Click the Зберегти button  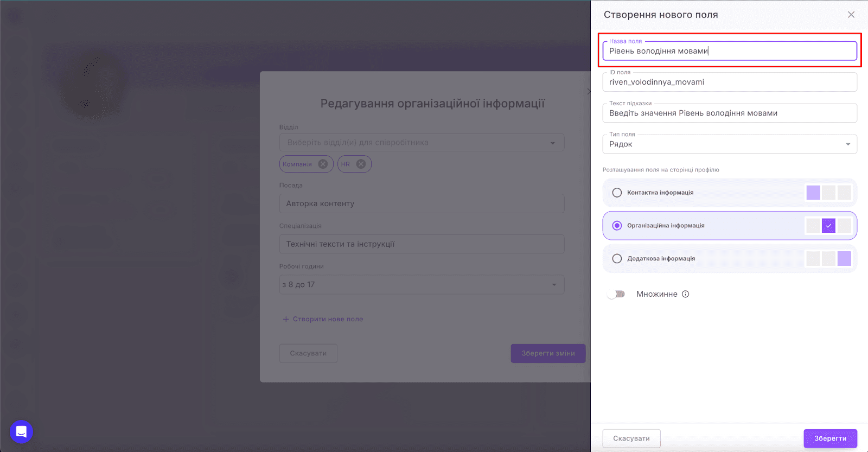point(830,438)
